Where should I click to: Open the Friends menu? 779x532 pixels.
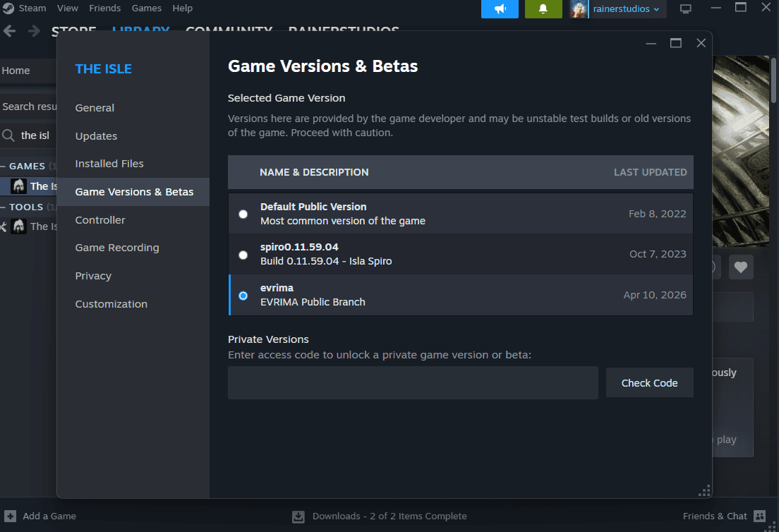coord(104,8)
